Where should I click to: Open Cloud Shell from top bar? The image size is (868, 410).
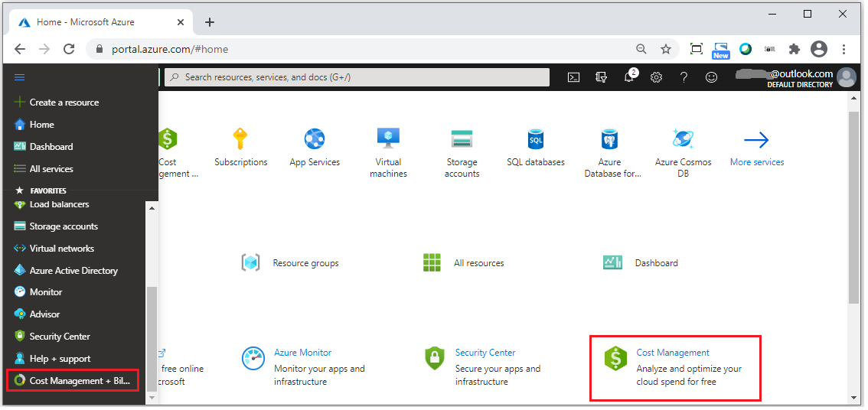(574, 77)
